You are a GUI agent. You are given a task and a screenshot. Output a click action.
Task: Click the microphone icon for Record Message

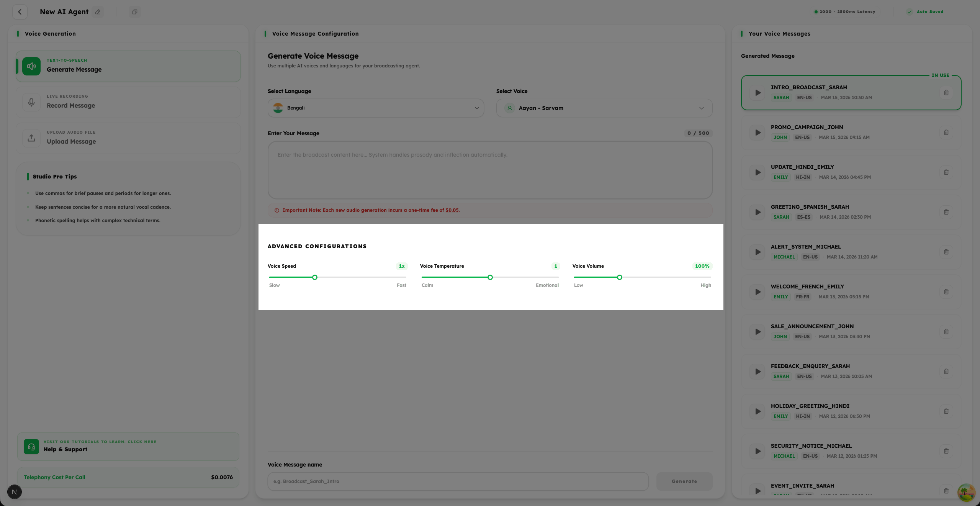click(31, 102)
